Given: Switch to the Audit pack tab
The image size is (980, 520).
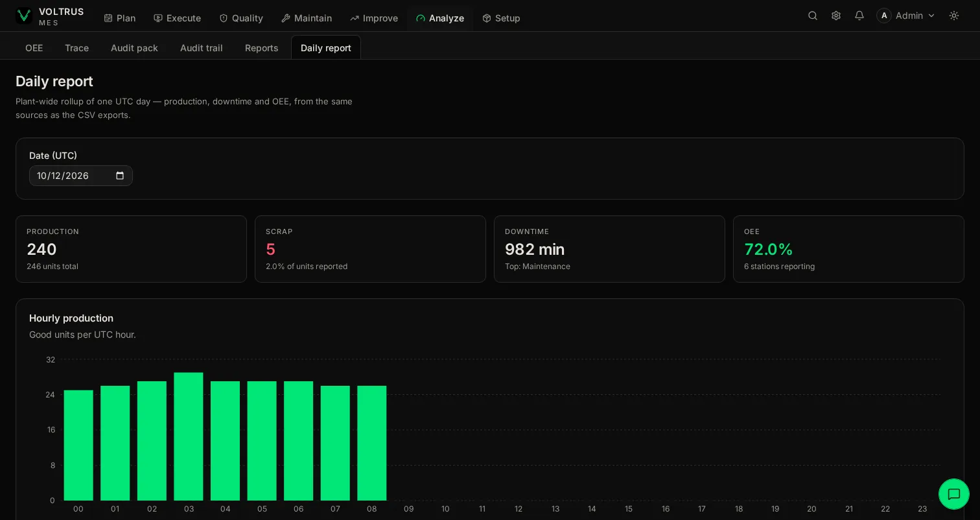Looking at the screenshot, I should tap(134, 48).
